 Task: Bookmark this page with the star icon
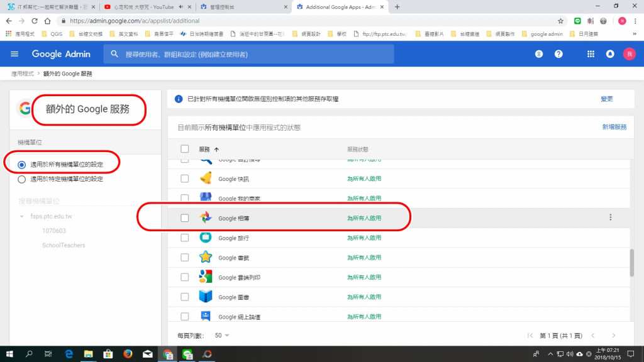click(x=560, y=21)
